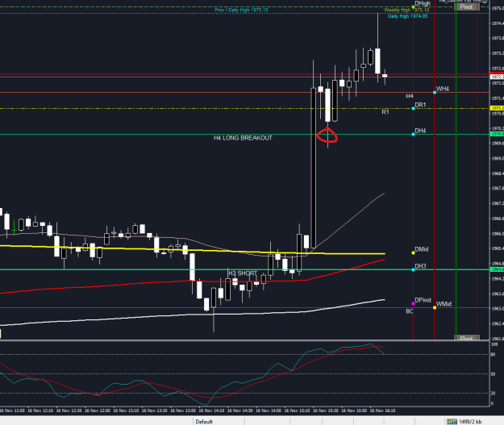Click the 16 Nov 15:30 time label
Viewport: 504px width, 425px height.
[325, 410]
